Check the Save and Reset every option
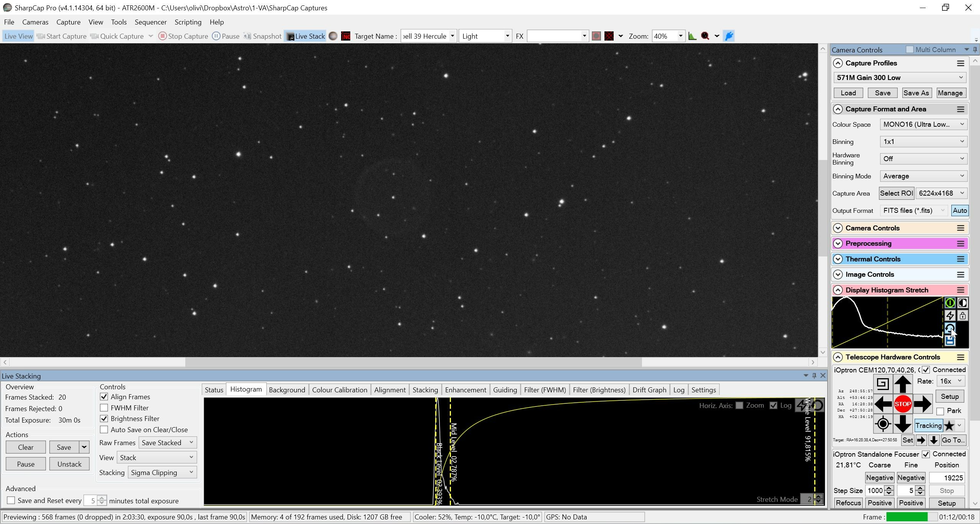The height and width of the screenshot is (524, 980). (11, 500)
